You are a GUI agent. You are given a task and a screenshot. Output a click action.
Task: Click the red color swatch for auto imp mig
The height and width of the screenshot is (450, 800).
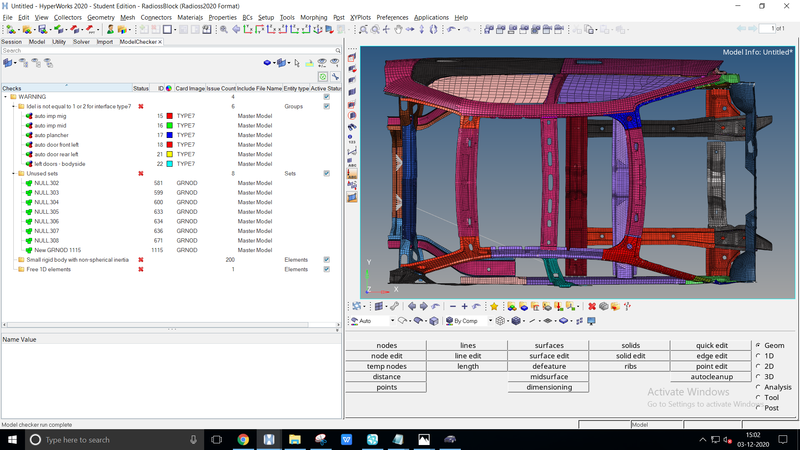169,116
